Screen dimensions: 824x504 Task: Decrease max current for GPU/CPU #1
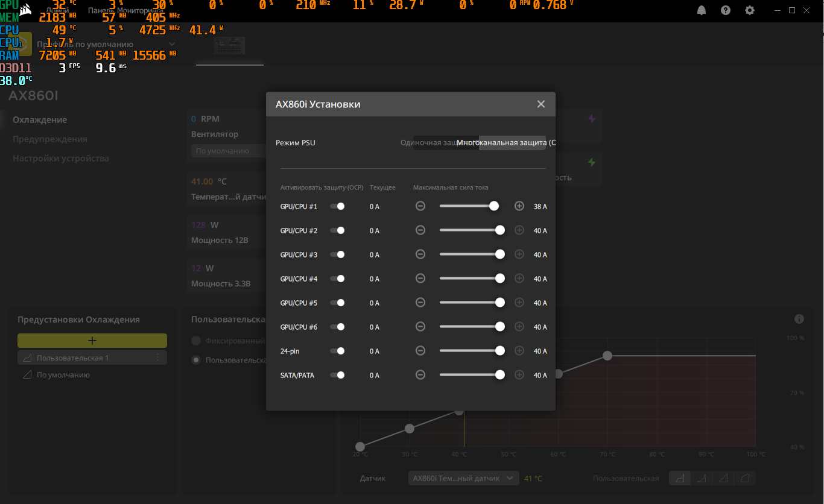tap(420, 206)
